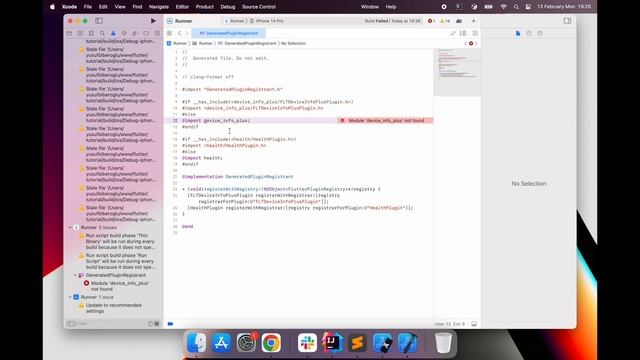Enable code review arrows icon
Screen dimensions: 640x360
[x=453, y=33]
